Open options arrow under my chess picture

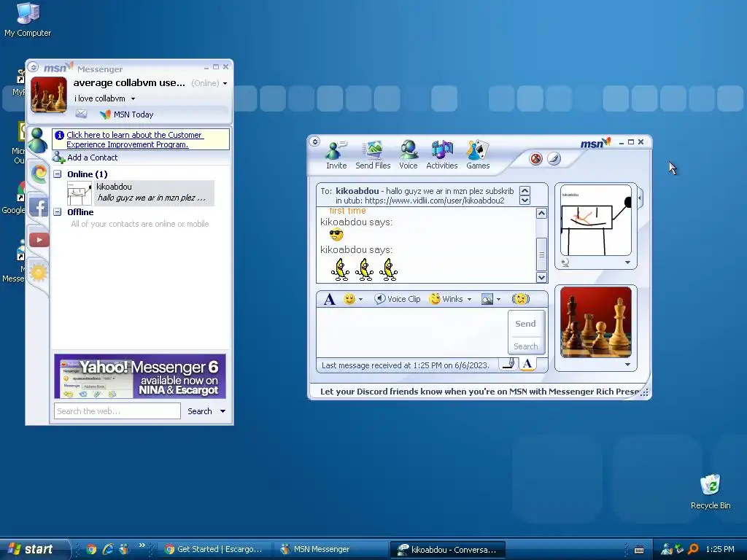627,365
